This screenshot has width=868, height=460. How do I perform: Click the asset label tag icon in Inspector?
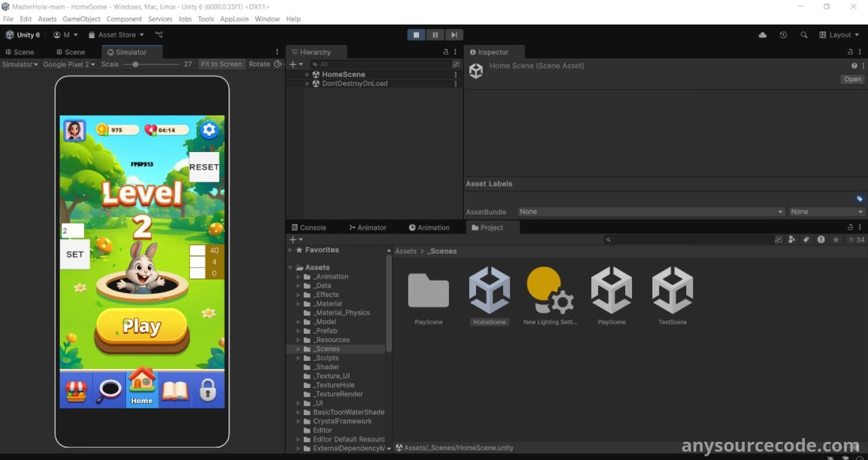[x=859, y=199]
